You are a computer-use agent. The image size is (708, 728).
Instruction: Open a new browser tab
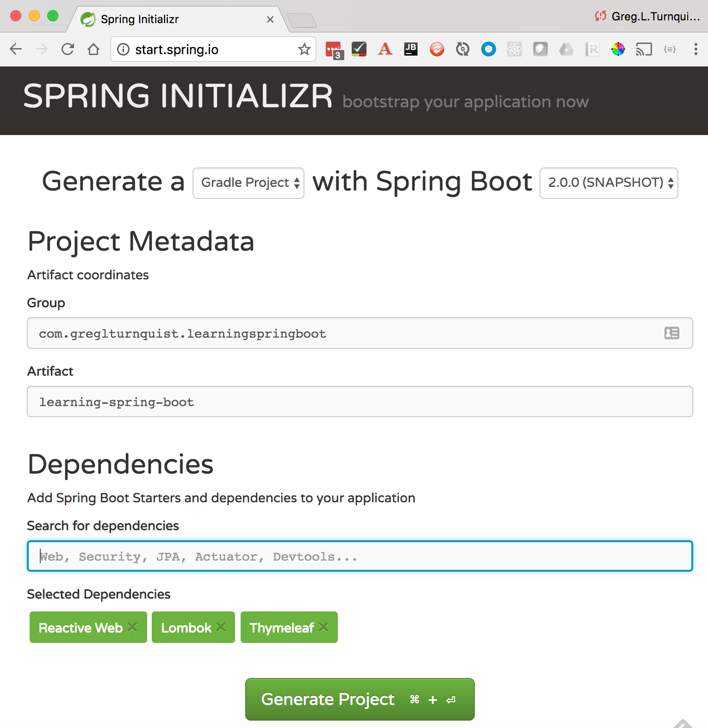click(x=302, y=20)
